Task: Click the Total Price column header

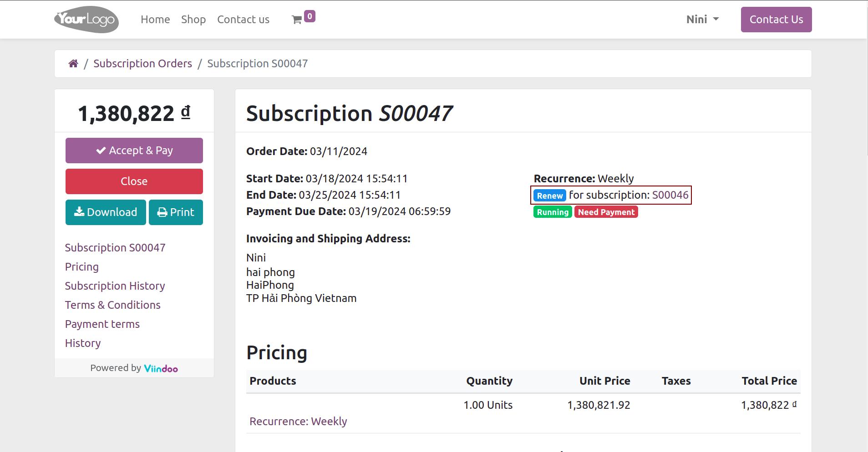Action: click(769, 381)
